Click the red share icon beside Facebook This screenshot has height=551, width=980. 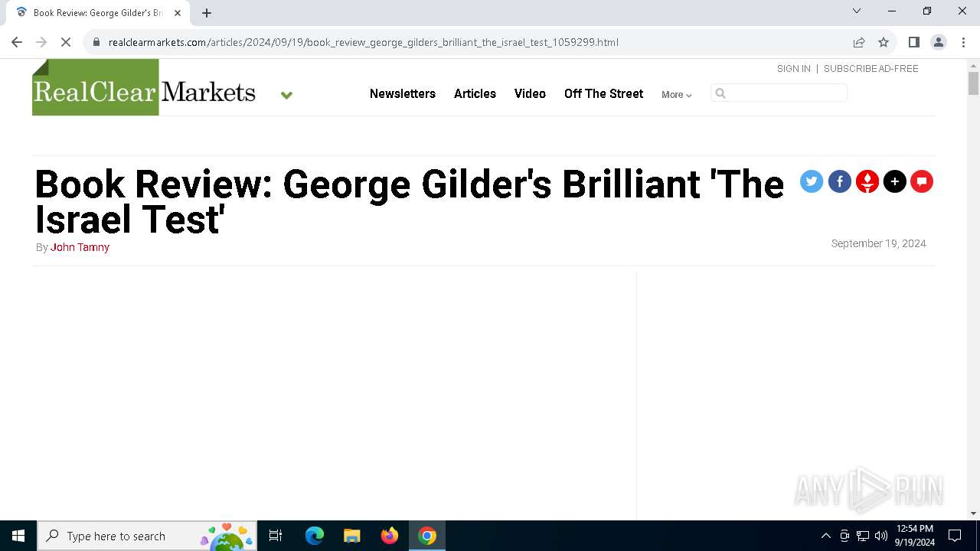pyautogui.click(x=867, y=181)
